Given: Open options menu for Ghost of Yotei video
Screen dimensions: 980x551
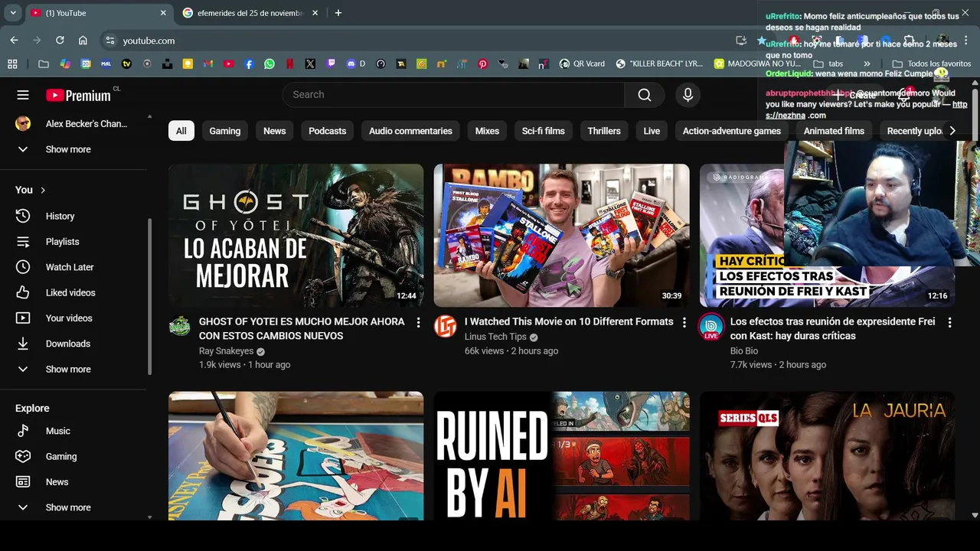Looking at the screenshot, I should click(418, 323).
